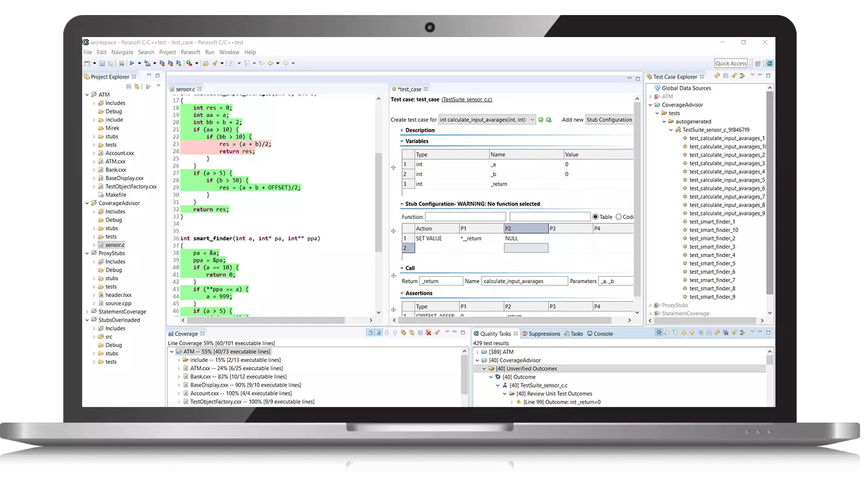Open the TestSuite_sensor_c.c link

pos(466,100)
